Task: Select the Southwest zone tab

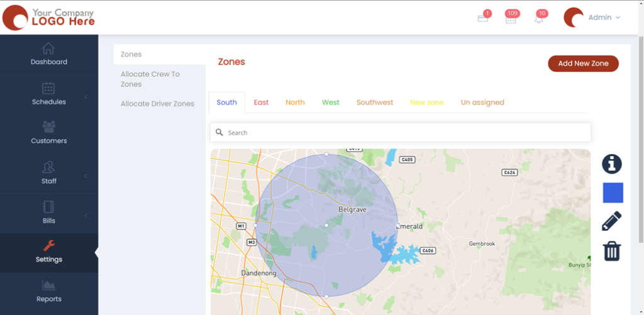Action: point(375,102)
